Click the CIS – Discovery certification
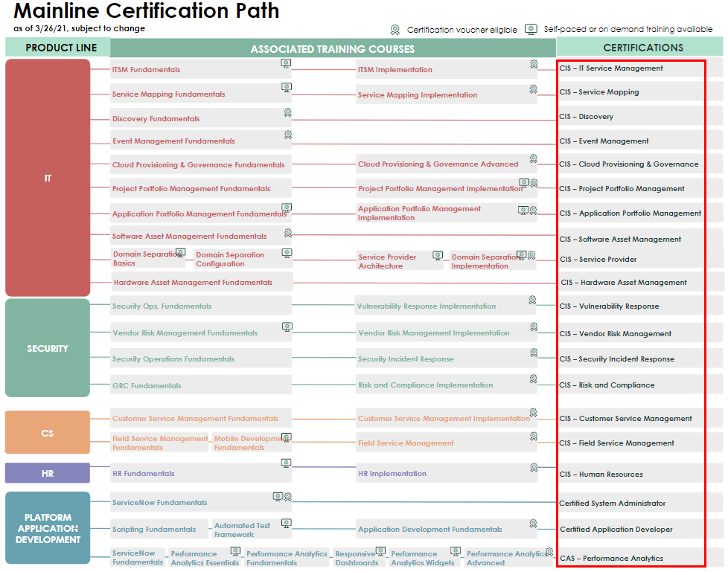 click(x=587, y=117)
